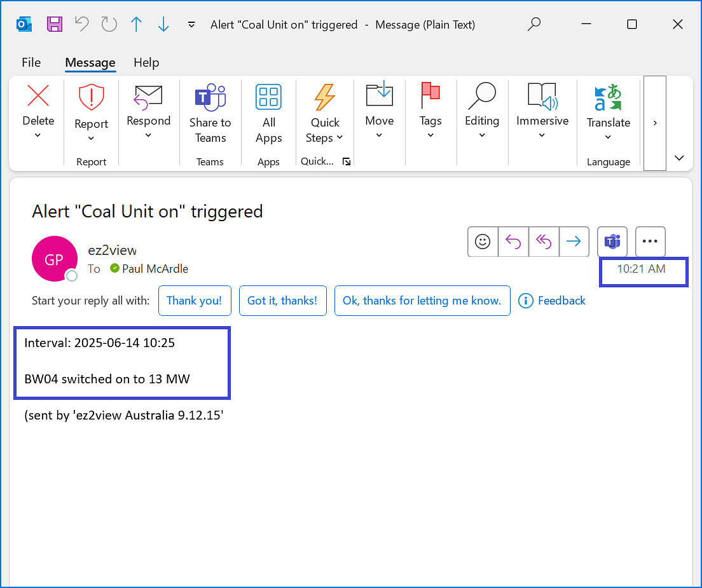Redo the last action

109,24
